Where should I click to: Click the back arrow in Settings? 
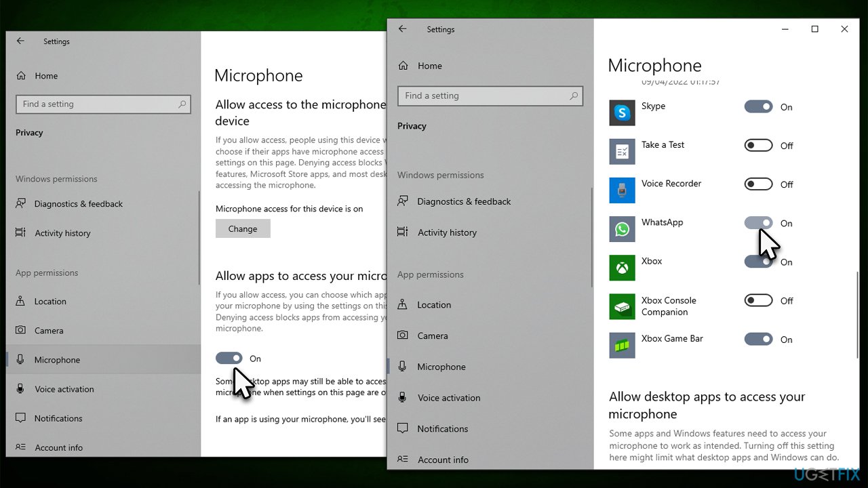(x=403, y=28)
